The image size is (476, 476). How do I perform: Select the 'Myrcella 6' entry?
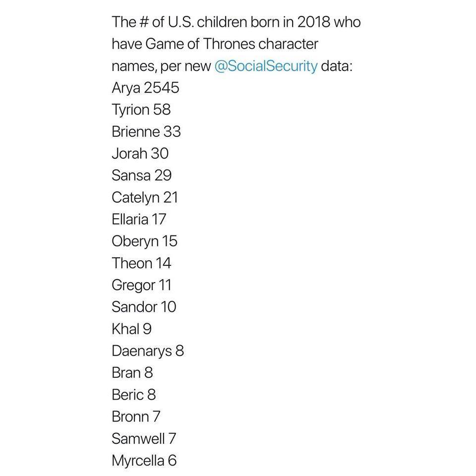tap(144, 461)
